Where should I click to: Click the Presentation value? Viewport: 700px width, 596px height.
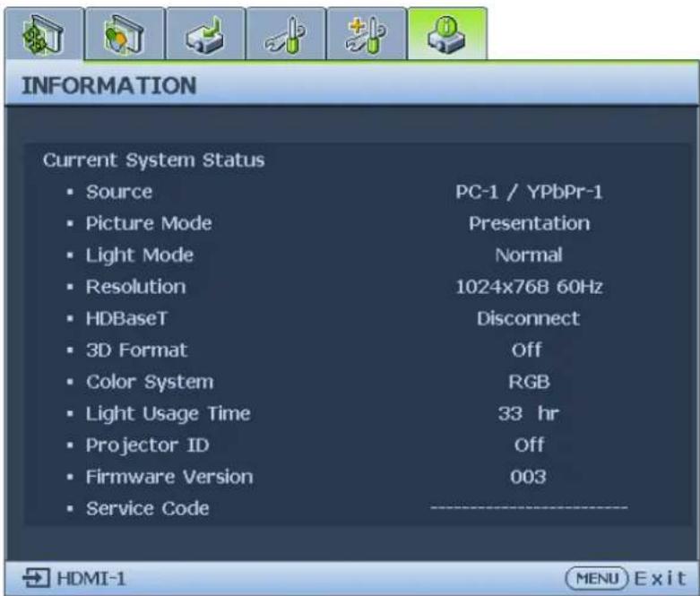click(529, 223)
